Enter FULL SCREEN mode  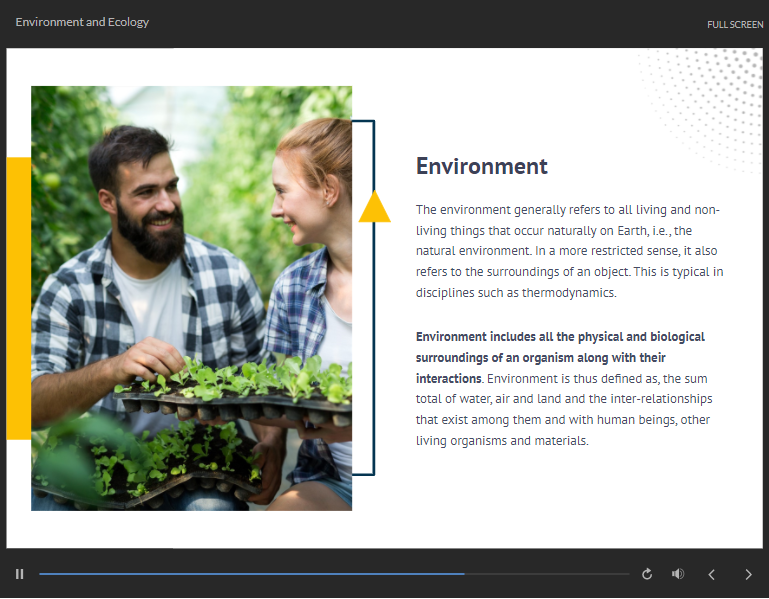(x=735, y=24)
